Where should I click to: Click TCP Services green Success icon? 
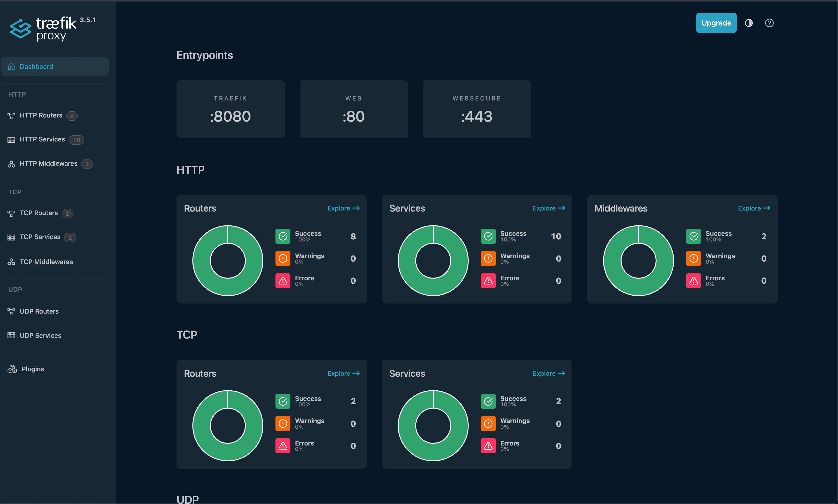point(488,401)
